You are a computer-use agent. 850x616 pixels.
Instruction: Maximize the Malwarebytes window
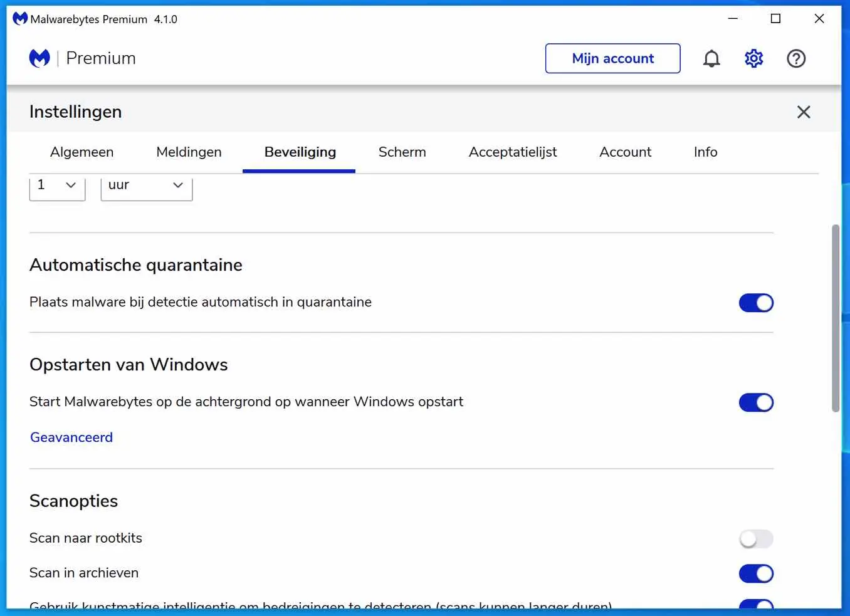pyautogui.click(x=775, y=19)
